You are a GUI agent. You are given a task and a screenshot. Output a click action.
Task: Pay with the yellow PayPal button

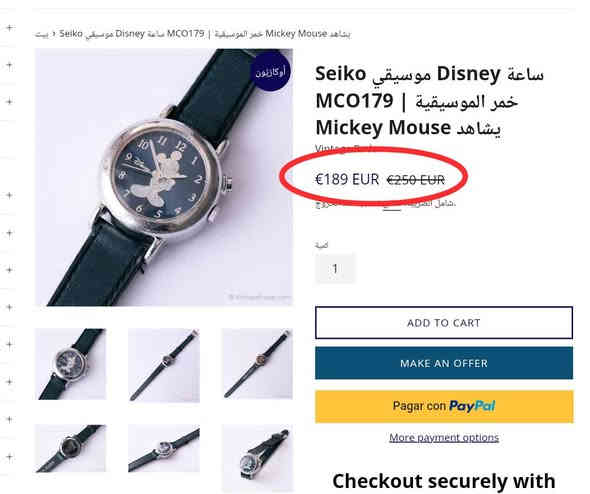pos(444,406)
